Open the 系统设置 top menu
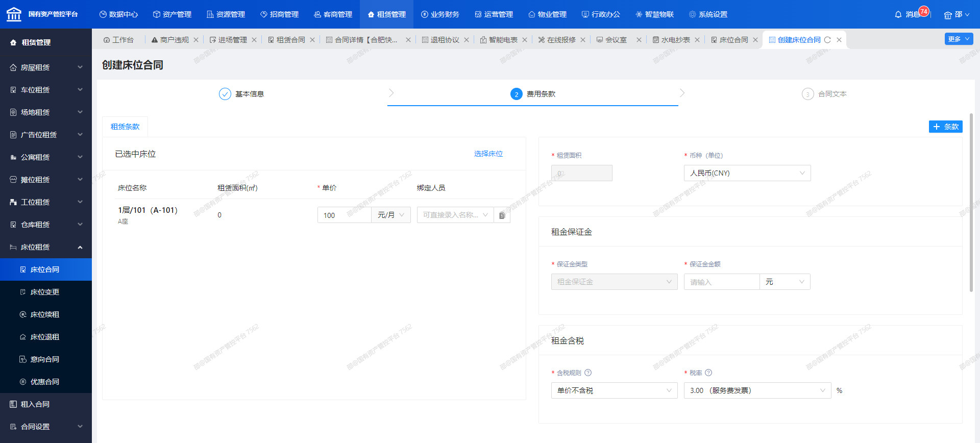980x443 pixels. 708,14
